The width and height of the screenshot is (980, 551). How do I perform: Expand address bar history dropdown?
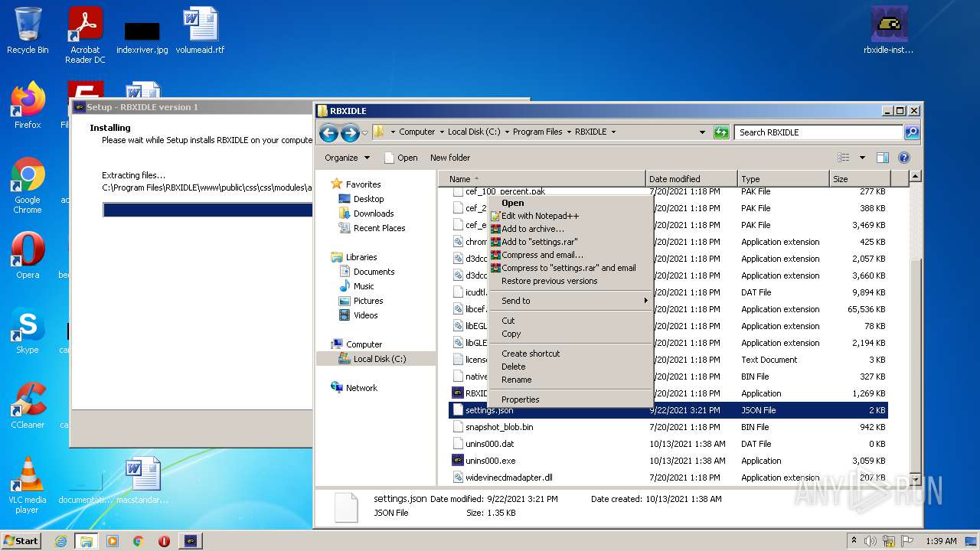[702, 132]
